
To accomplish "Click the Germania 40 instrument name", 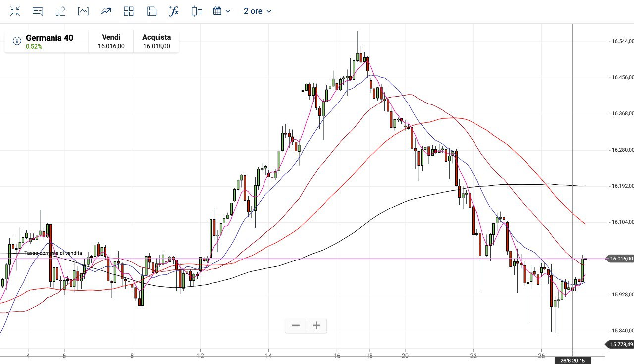I will (x=50, y=38).
